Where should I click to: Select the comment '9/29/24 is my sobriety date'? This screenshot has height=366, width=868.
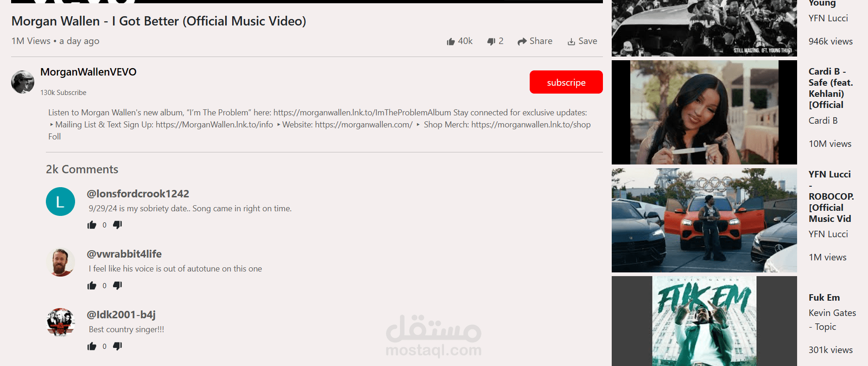(x=190, y=208)
